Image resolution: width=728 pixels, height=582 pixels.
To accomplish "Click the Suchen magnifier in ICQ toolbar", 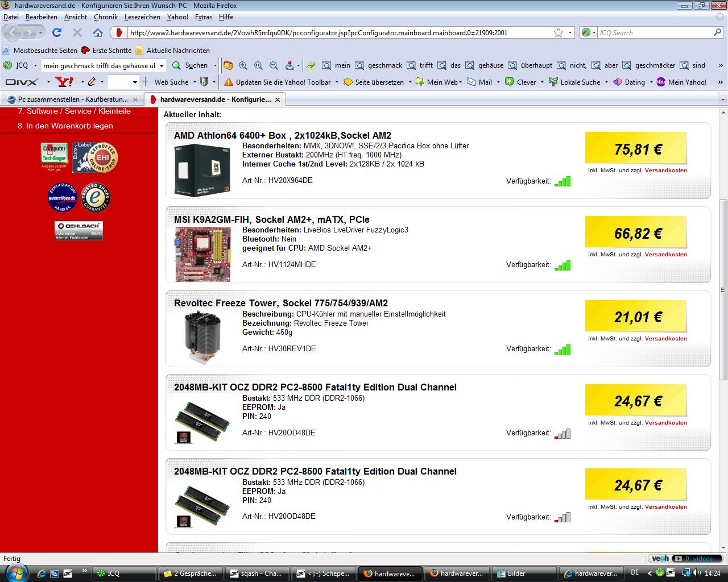I will pyautogui.click(x=177, y=65).
